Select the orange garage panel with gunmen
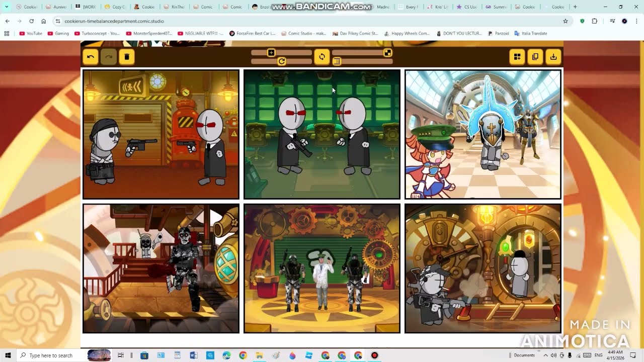Viewport: 644px width, 362px height. click(161, 135)
